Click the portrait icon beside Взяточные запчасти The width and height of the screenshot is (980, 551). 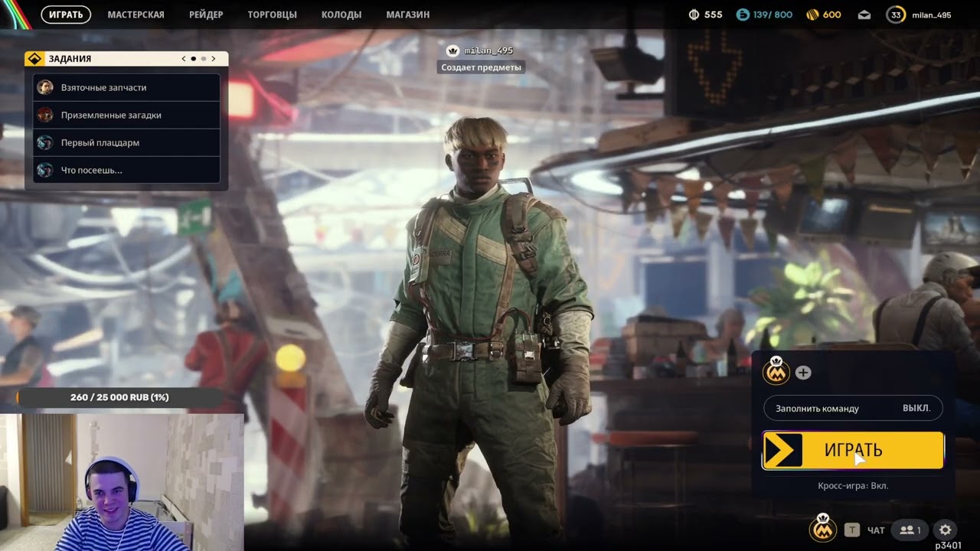45,87
